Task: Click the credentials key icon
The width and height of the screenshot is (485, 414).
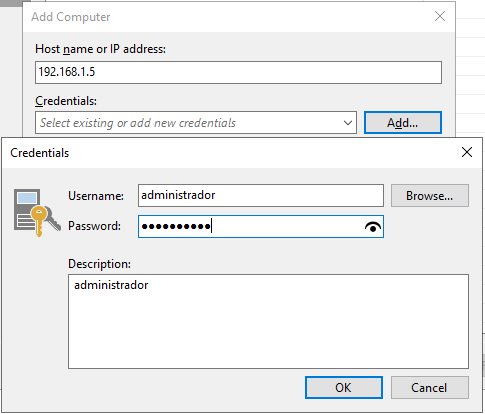Action: (x=37, y=213)
